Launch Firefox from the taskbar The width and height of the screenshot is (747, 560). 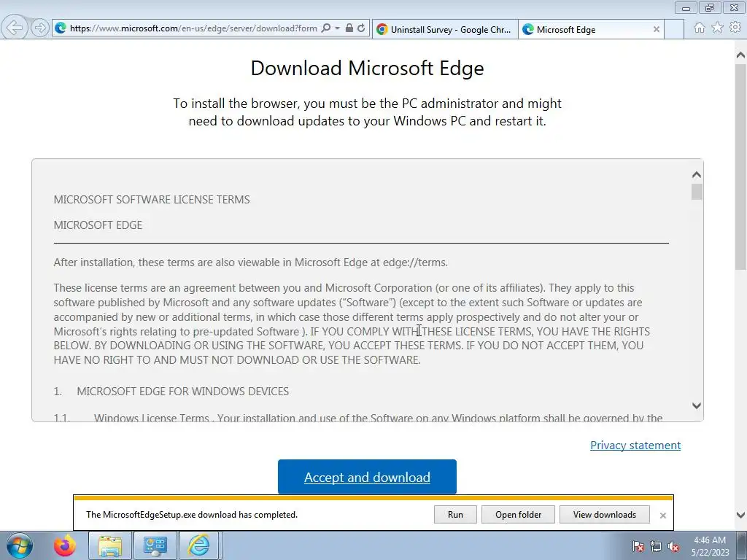pos(65,545)
